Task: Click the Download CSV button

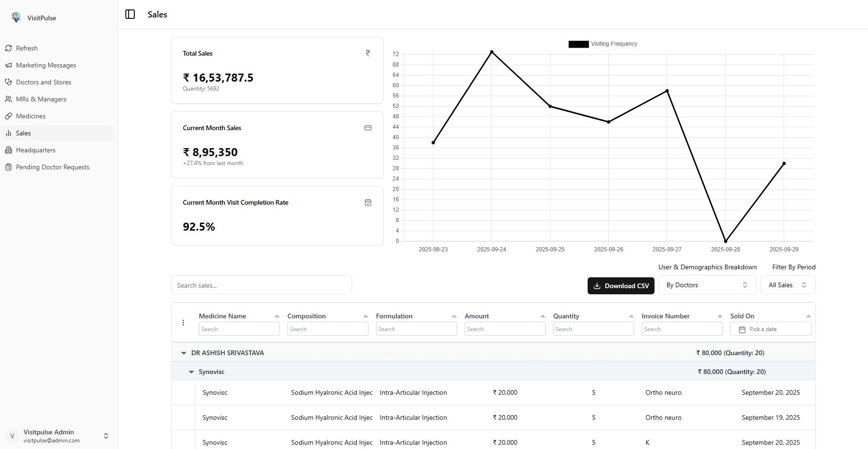Action: [621, 286]
